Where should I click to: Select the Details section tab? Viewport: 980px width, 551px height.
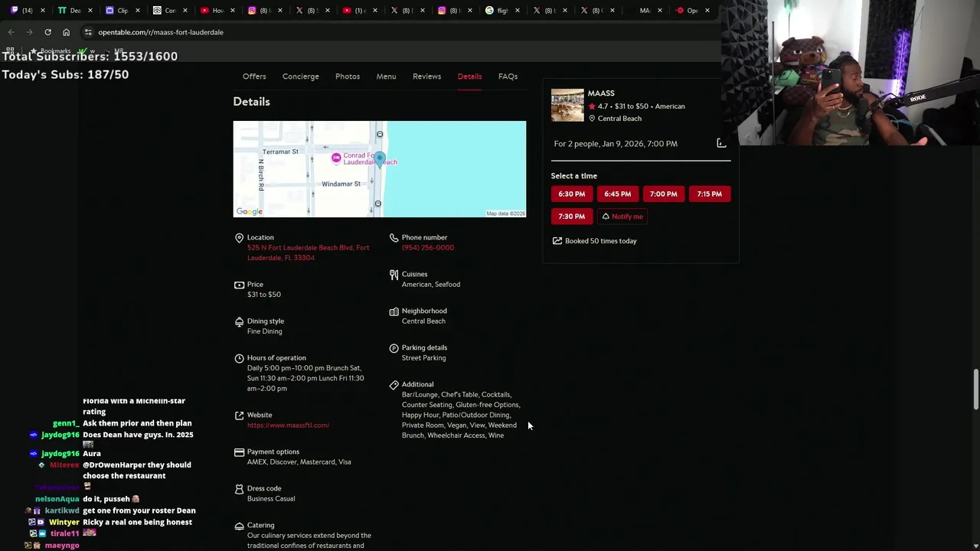(x=469, y=77)
